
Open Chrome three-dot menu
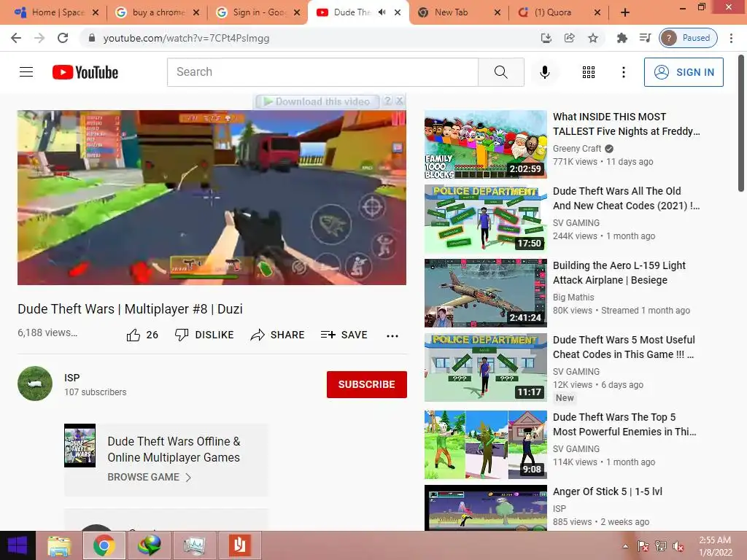(731, 38)
